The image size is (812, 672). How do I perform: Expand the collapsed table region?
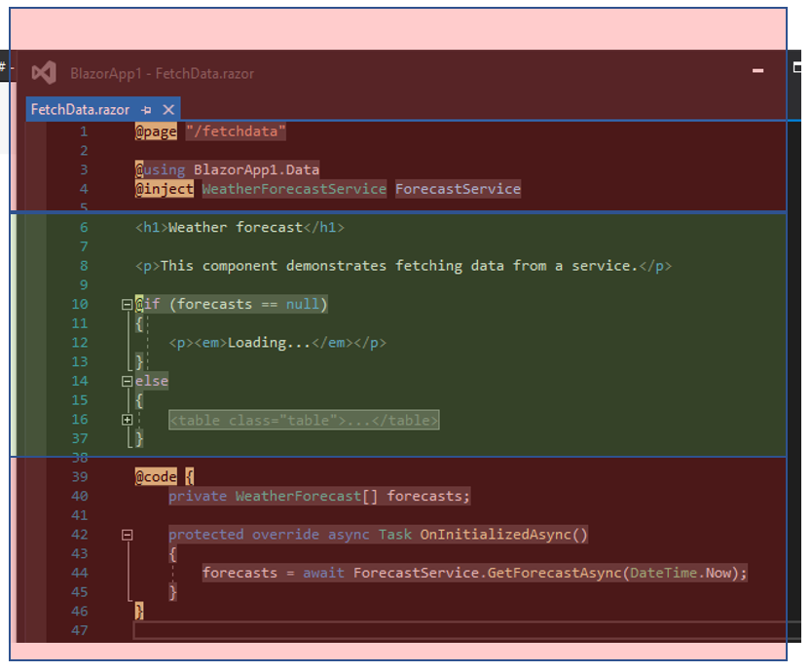127,420
